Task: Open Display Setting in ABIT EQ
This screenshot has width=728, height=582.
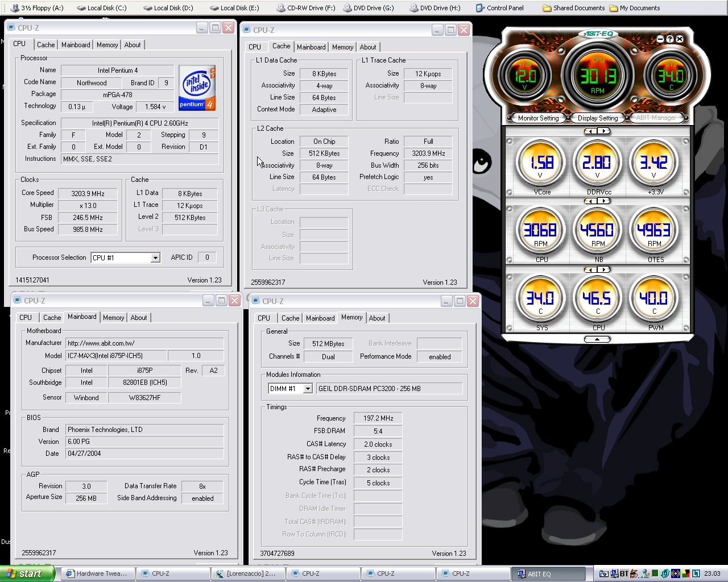Action: 598,118
